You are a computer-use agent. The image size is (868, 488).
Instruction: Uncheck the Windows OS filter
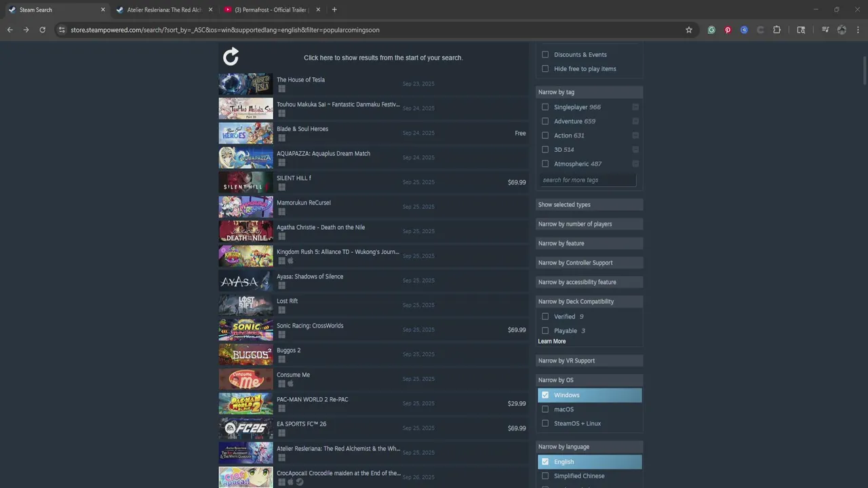pos(545,395)
